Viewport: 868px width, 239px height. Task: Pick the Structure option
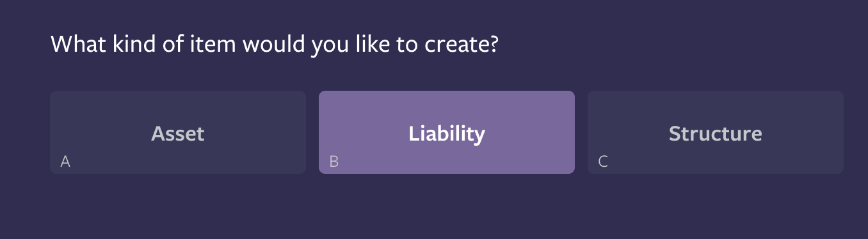716,132
